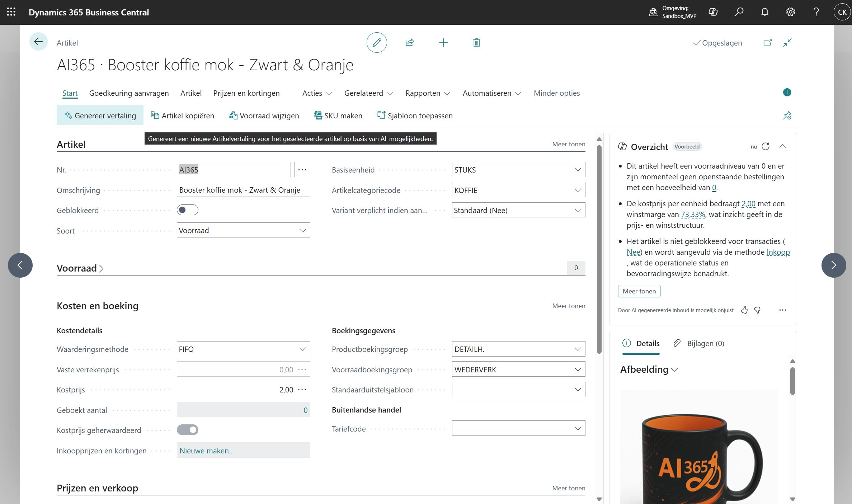Image resolution: width=852 pixels, height=504 pixels.
Task: Click the share icon in header
Action: (x=410, y=43)
